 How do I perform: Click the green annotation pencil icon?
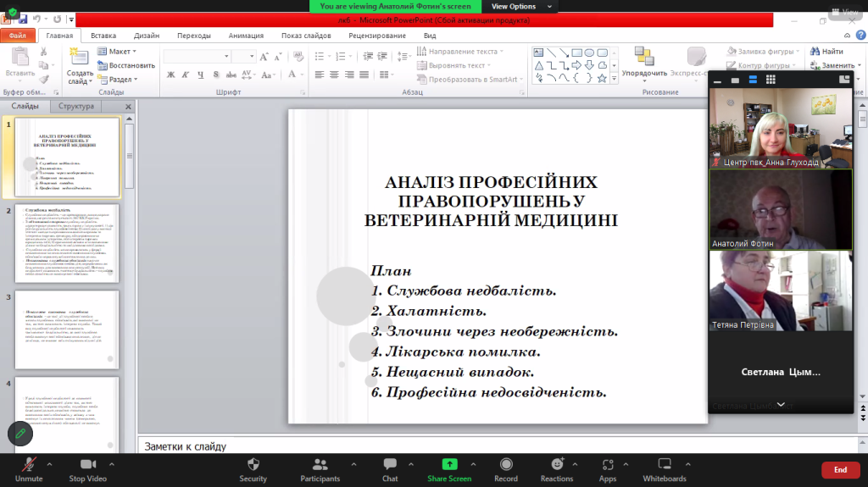[x=20, y=434]
